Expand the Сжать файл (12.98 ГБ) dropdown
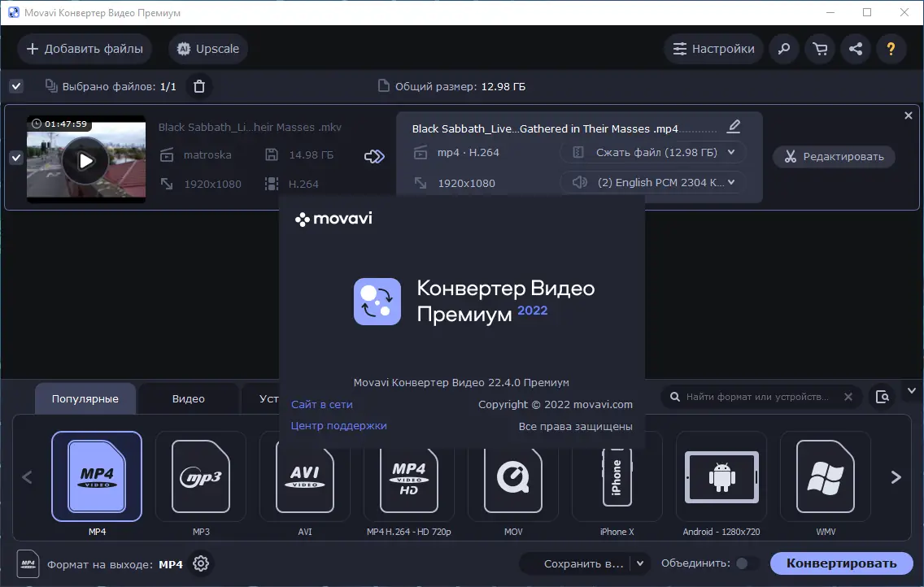The height and width of the screenshot is (587, 924). [x=653, y=153]
